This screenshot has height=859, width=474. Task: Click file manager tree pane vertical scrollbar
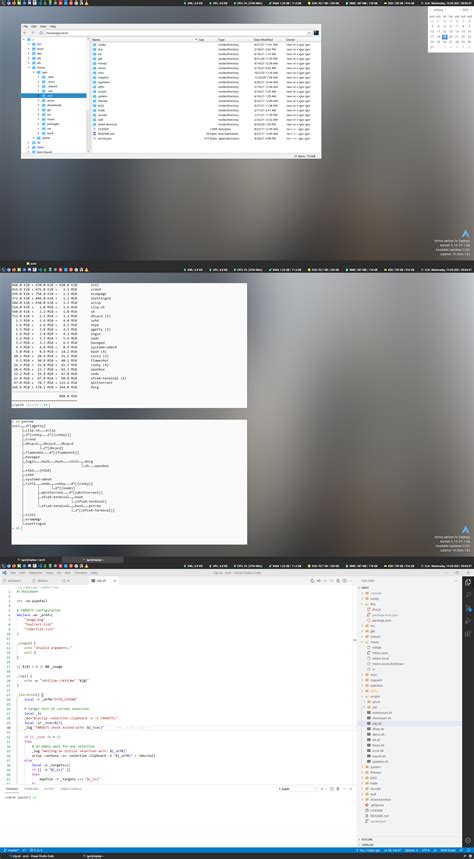pos(88,96)
